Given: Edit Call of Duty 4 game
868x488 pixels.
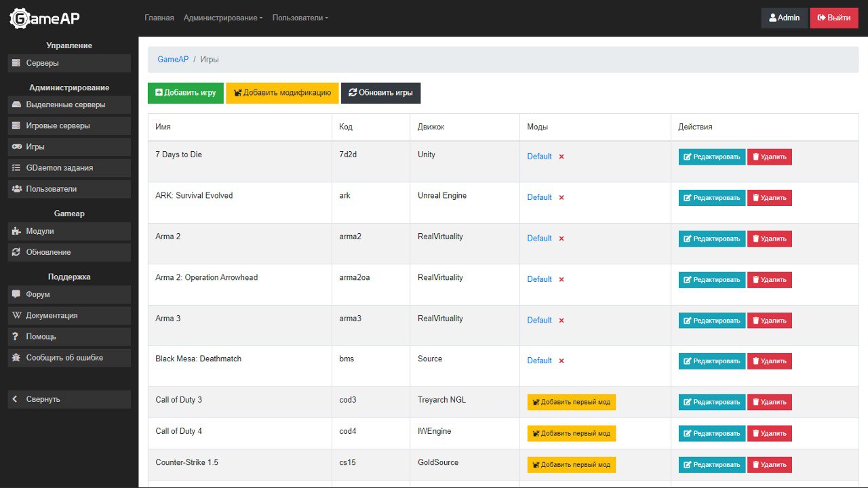Looking at the screenshot, I should click(712, 433).
